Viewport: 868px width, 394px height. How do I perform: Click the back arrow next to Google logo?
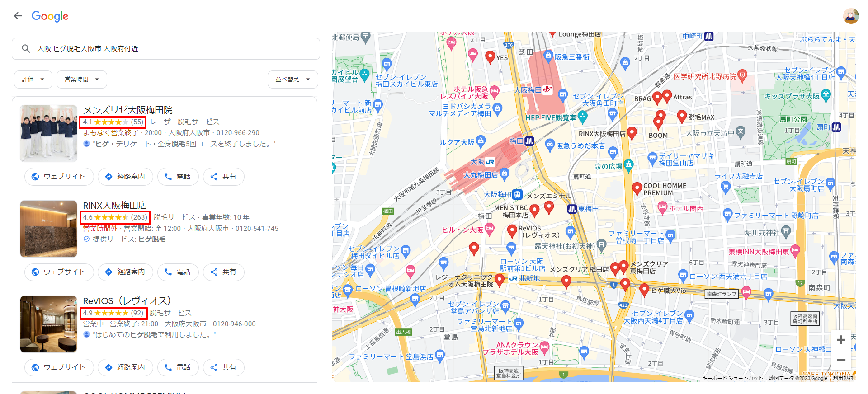tap(18, 16)
